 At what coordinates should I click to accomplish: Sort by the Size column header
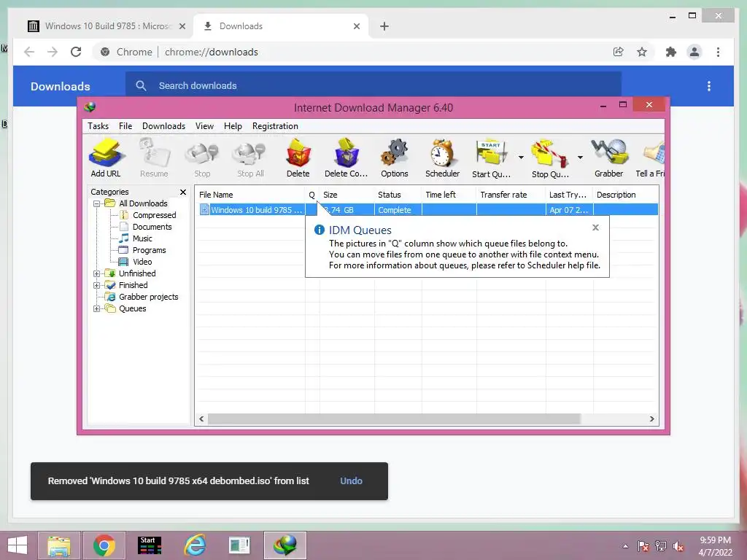347,195
